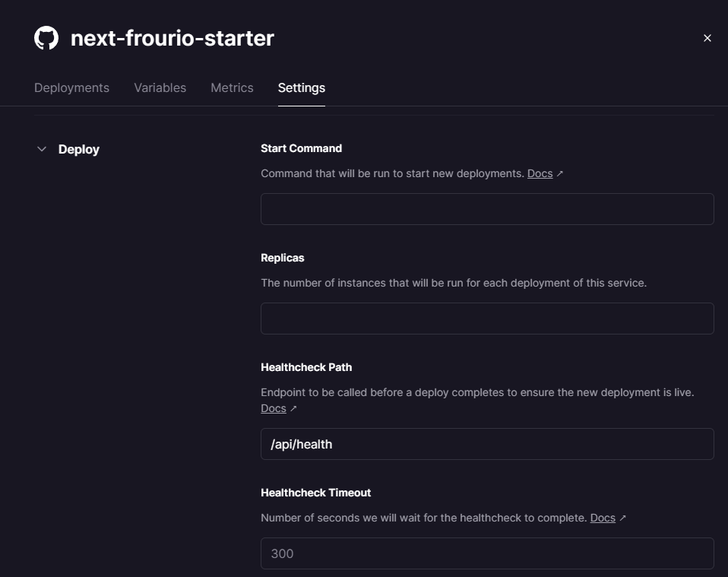The width and height of the screenshot is (728, 577).
Task: Close the service panel with X
Action: pyautogui.click(x=707, y=38)
